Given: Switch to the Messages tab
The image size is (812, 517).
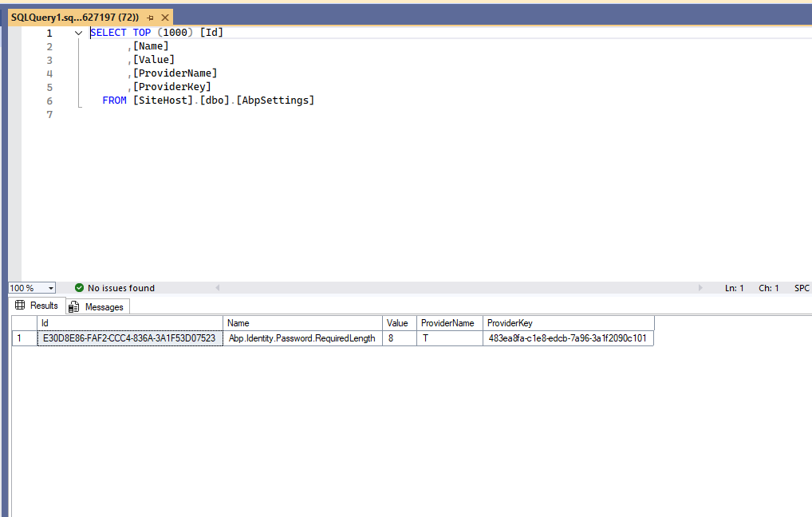Looking at the screenshot, I should tap(104, 307).
